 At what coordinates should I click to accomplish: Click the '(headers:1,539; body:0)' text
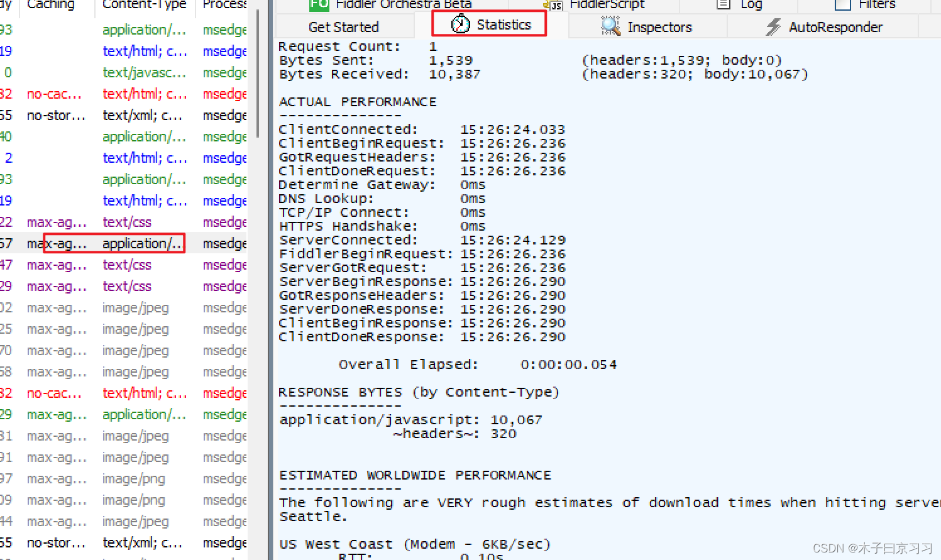pyautogui.click(x=682, y=60)
